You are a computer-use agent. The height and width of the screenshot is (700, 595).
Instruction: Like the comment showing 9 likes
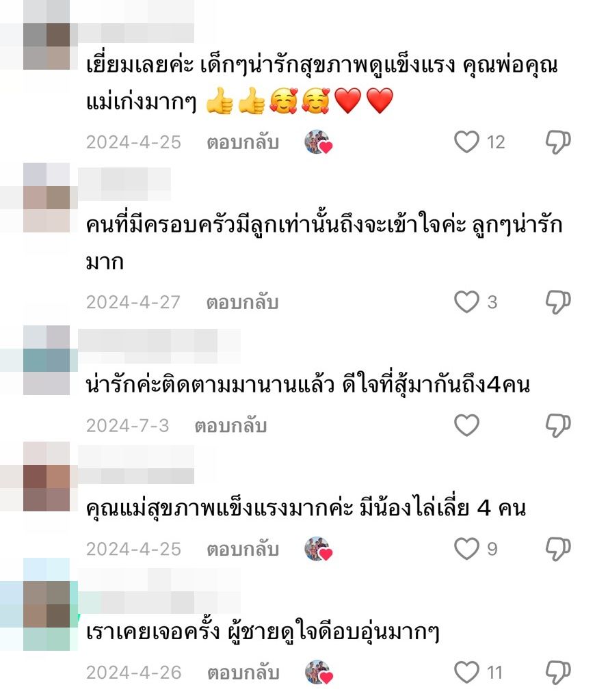coord(466,549)
